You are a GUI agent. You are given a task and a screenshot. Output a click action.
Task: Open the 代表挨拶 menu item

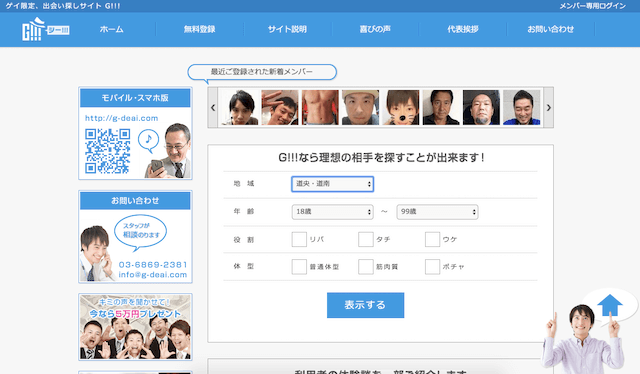click(x=462, y=29)
